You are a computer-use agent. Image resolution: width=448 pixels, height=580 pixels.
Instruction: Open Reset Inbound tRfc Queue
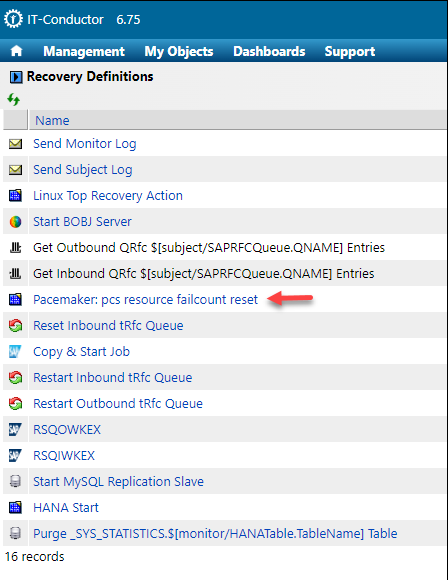108,326
